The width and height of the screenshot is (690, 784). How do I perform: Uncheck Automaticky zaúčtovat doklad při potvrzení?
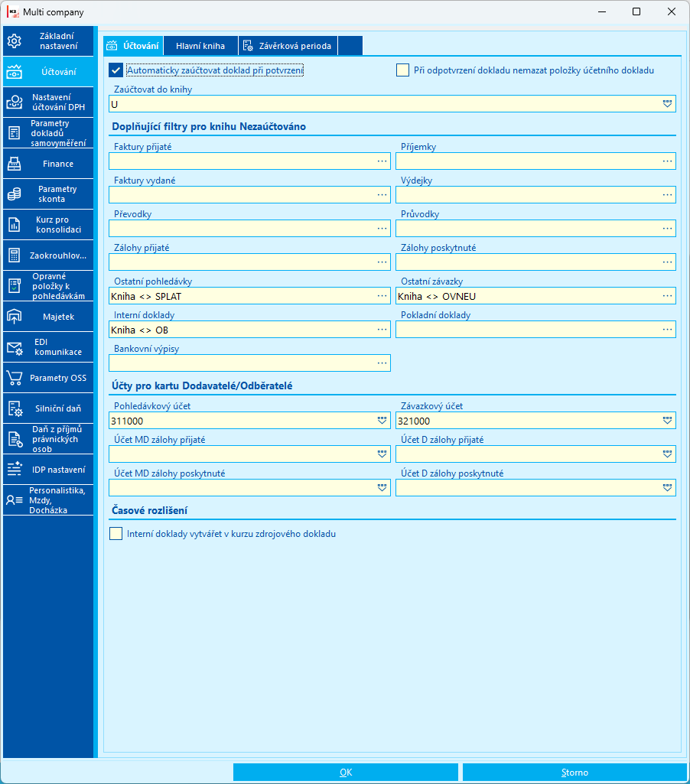pos(116,70)
